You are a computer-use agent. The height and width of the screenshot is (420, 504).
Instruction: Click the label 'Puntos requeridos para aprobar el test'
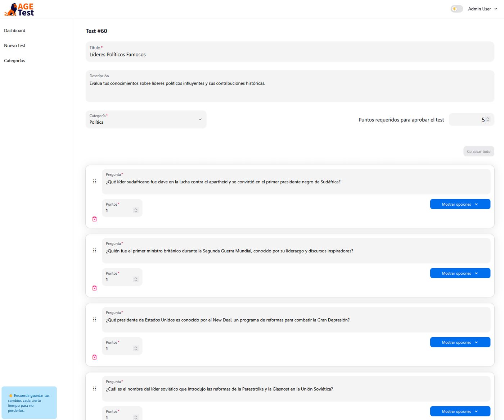(x=401, y=120)
